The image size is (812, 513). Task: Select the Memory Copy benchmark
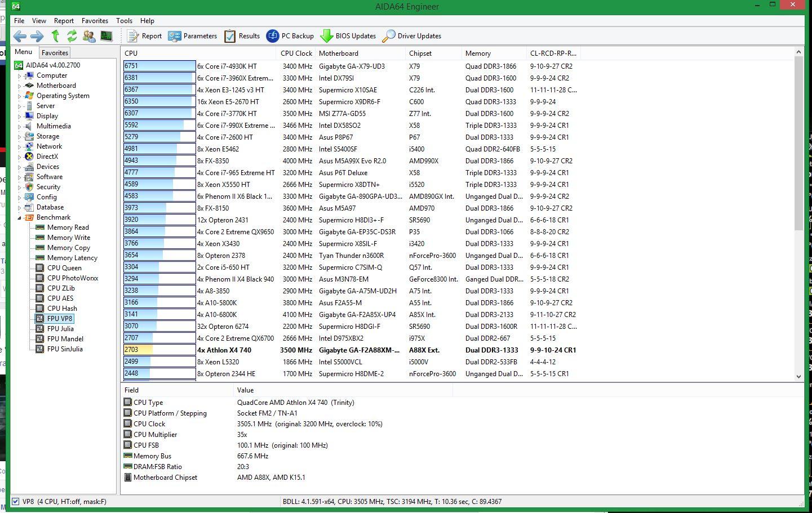[68, 248]
